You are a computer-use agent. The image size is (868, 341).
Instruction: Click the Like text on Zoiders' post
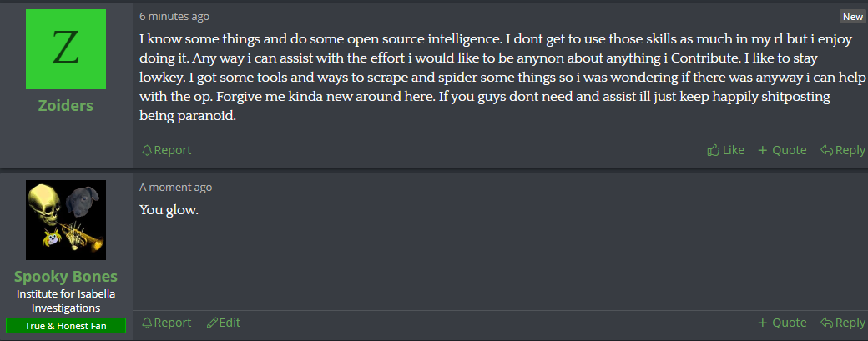pos(734,150)
